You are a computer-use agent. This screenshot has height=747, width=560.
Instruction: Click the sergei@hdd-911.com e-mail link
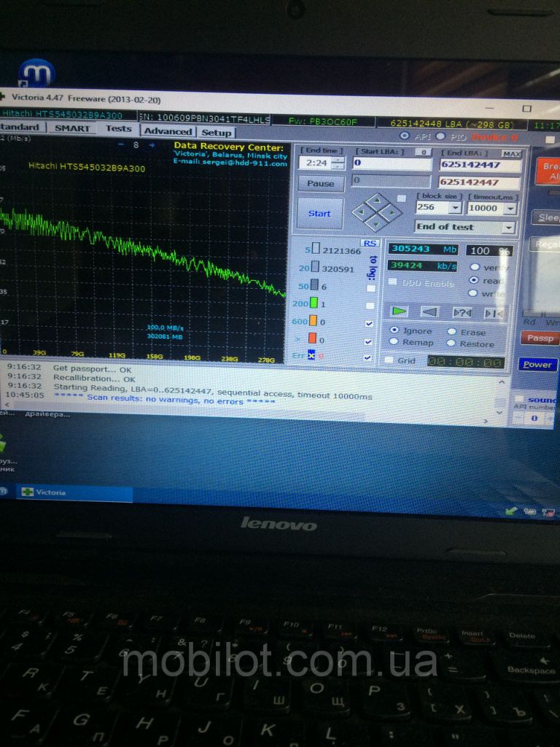tap(245, 163)
